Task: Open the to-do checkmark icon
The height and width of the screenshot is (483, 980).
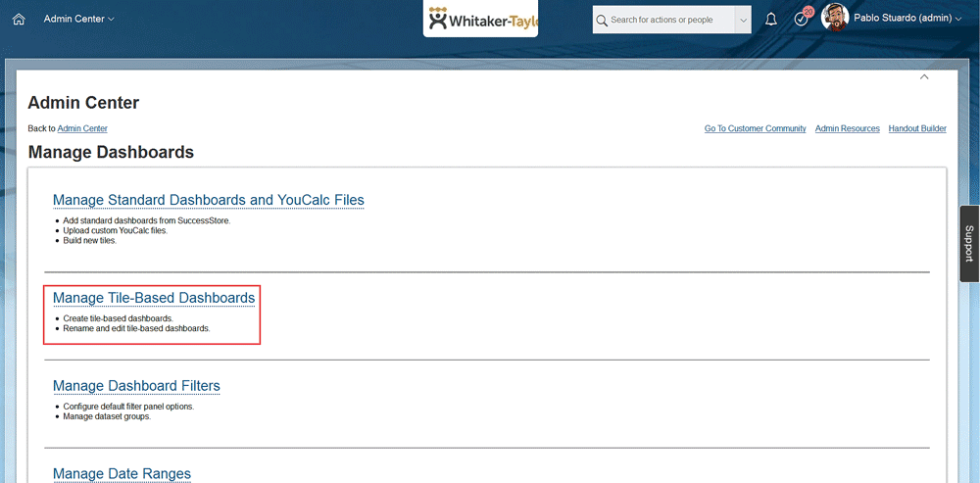Action: 801,20
